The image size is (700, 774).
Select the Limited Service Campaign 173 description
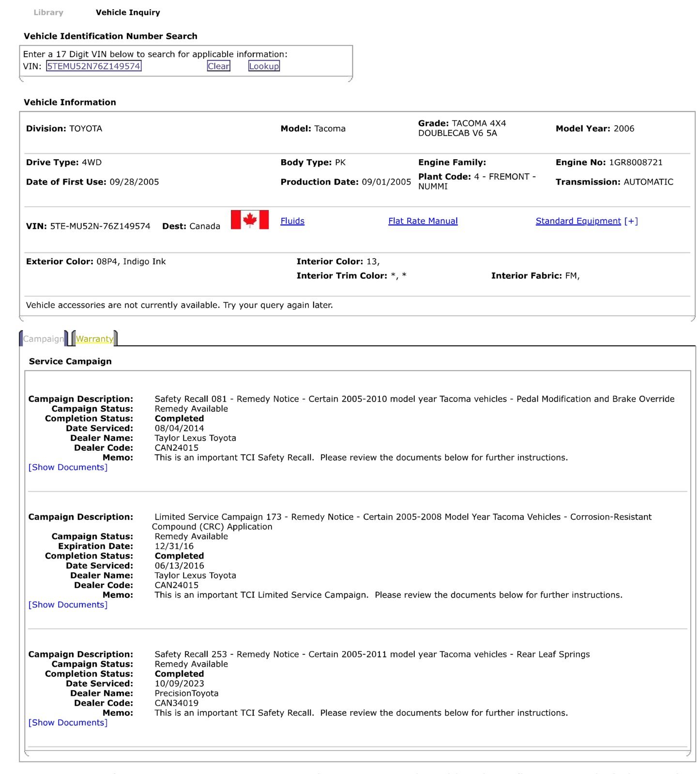tap(402, 522)
